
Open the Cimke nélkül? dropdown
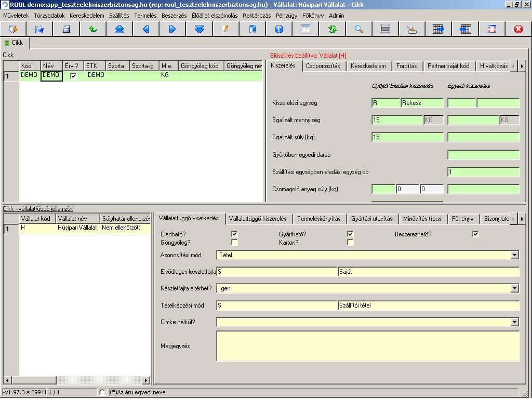click(515, 322)
